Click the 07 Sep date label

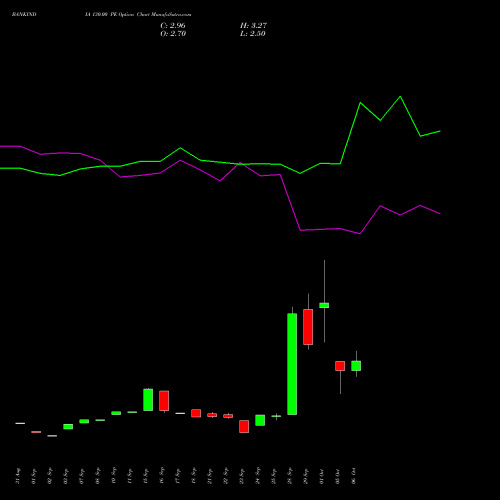point(82,476)
